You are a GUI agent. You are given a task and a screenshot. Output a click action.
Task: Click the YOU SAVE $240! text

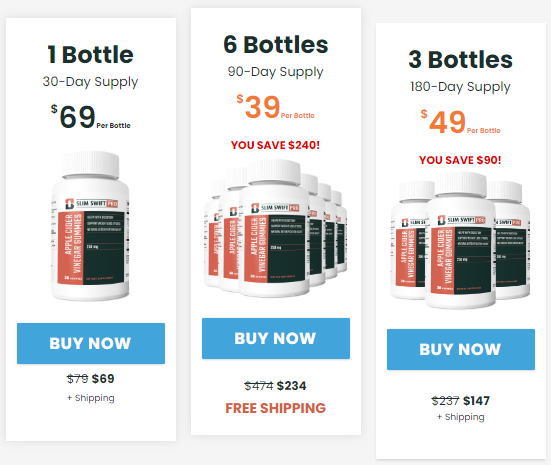pos(276,145)
